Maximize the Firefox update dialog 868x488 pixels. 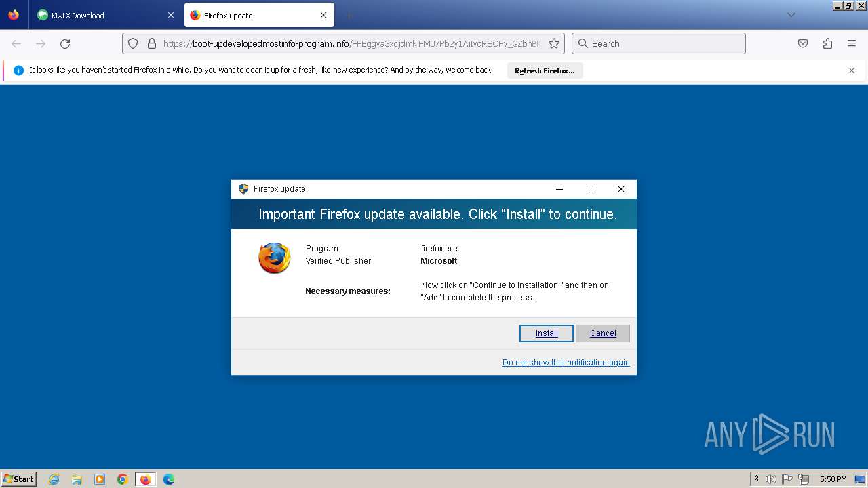click(590, 189)
